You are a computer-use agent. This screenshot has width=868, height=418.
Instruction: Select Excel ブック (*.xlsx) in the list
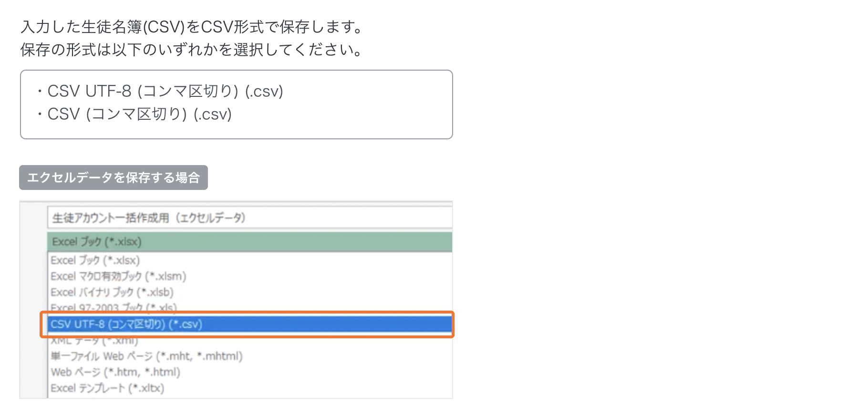[95, 261]
